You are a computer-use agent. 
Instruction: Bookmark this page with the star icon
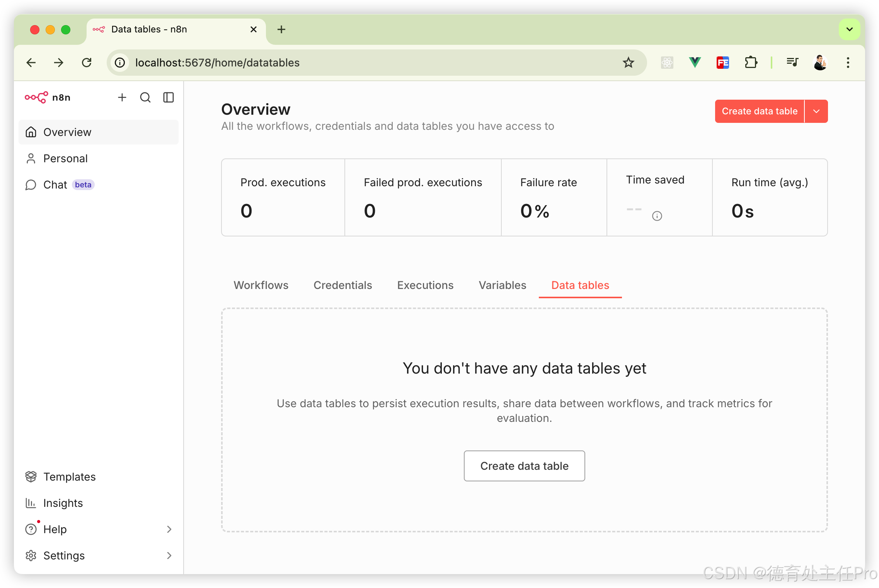pos(629,62)
